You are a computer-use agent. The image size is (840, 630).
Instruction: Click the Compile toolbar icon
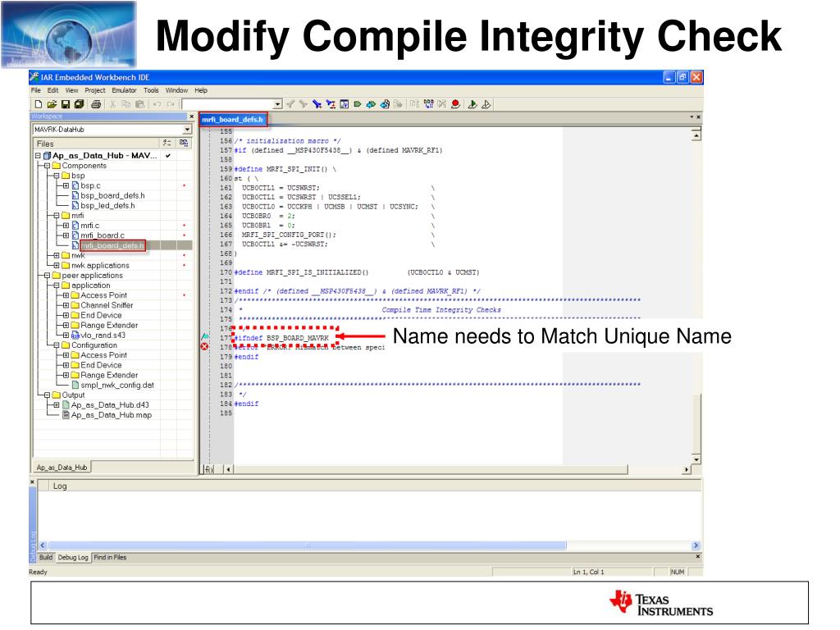[x=414, y=104]
